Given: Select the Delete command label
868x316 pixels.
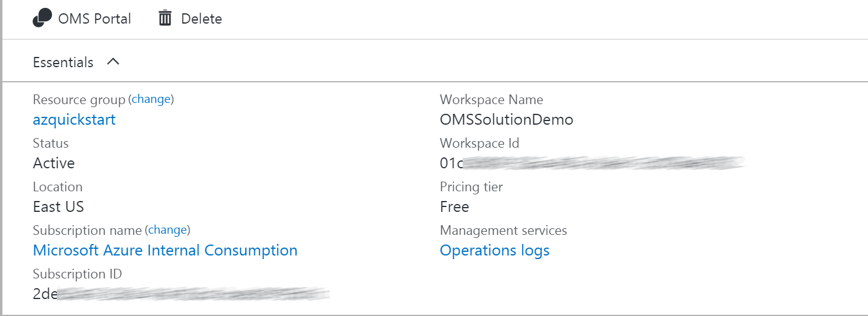Looking at the screenshot, I should click(x=201, y=19).
